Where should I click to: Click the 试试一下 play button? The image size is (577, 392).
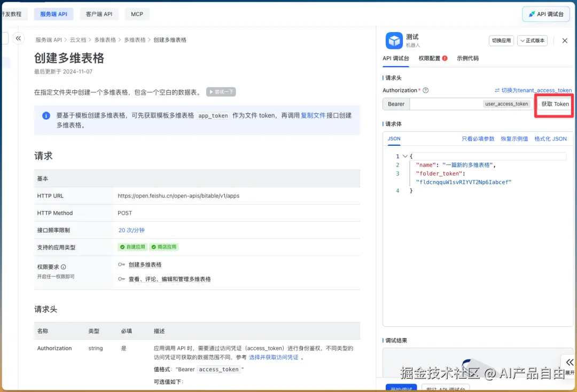coord(221,92)
